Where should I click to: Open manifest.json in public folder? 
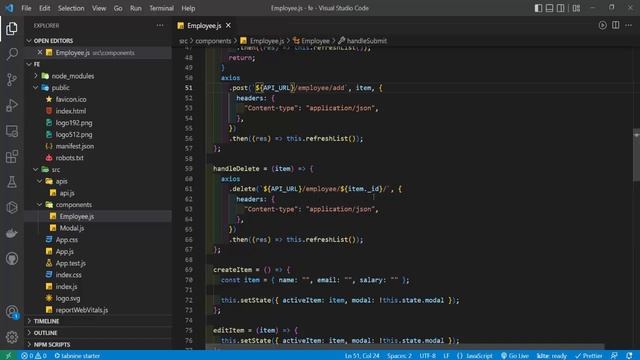(75, 146)
